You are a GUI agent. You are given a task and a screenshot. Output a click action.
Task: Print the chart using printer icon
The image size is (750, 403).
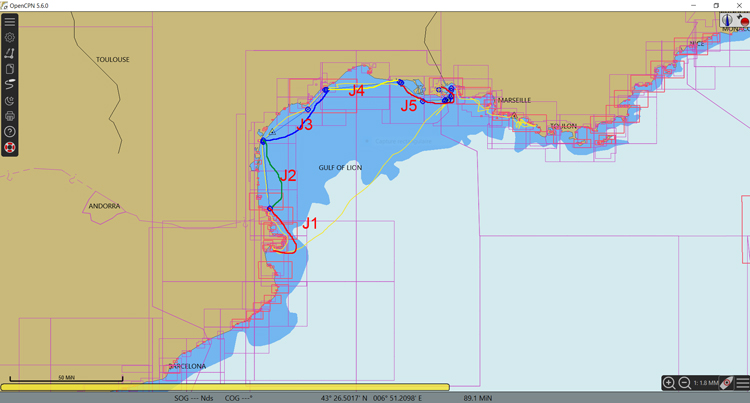point(10,116)
